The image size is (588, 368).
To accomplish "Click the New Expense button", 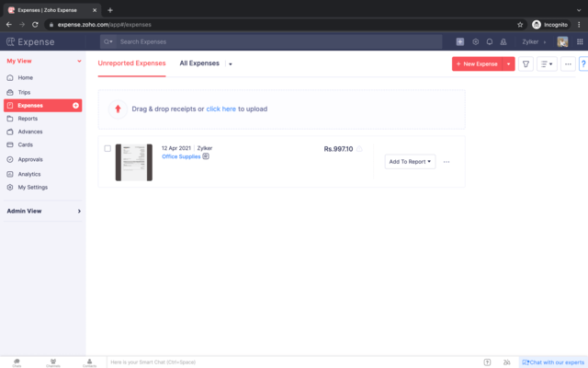I will point(477,63).
